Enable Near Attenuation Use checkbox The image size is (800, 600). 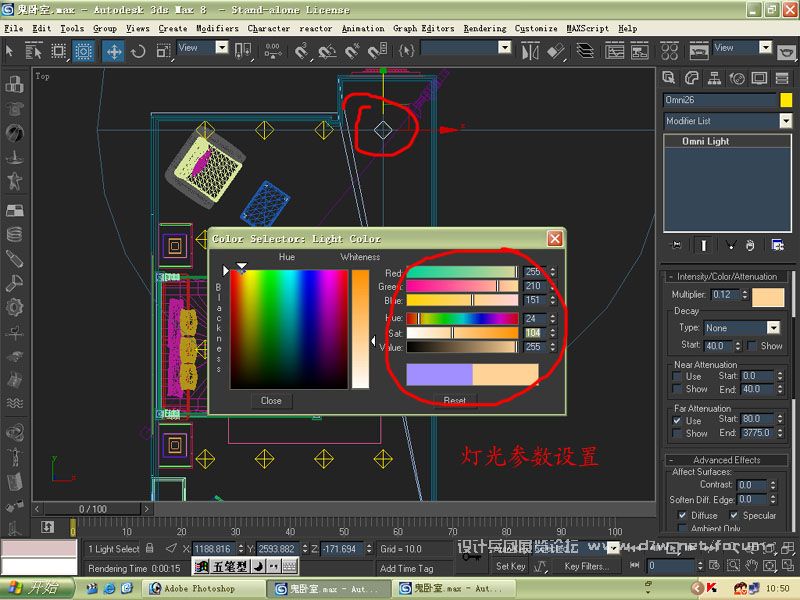point(677,377)
